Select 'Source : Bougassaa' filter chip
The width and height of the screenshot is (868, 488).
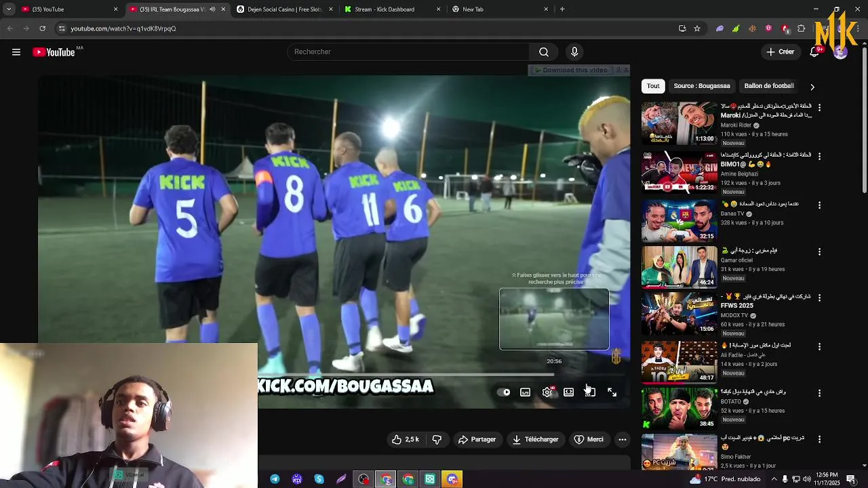[x=702, y=86]
